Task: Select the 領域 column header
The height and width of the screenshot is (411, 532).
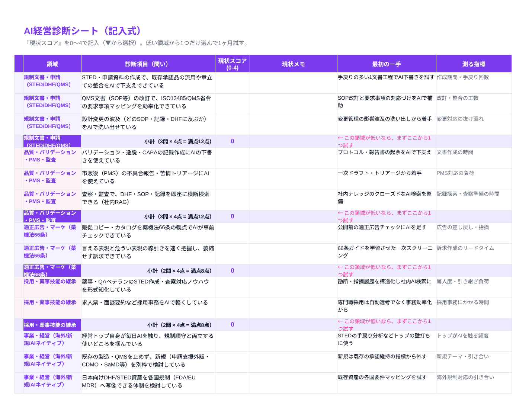Action: pos(52,64)
